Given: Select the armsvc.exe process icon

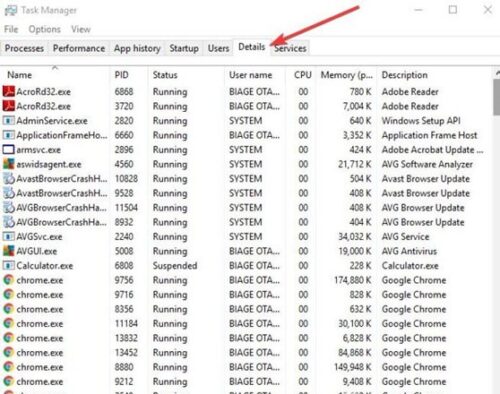Looking at the screenshot, I should pos(9,150).
